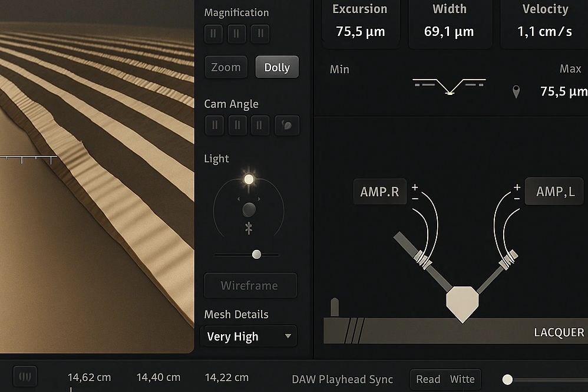Open the Mesh Details dropdown
Viewport: 588px width, 392px height.
249,337
